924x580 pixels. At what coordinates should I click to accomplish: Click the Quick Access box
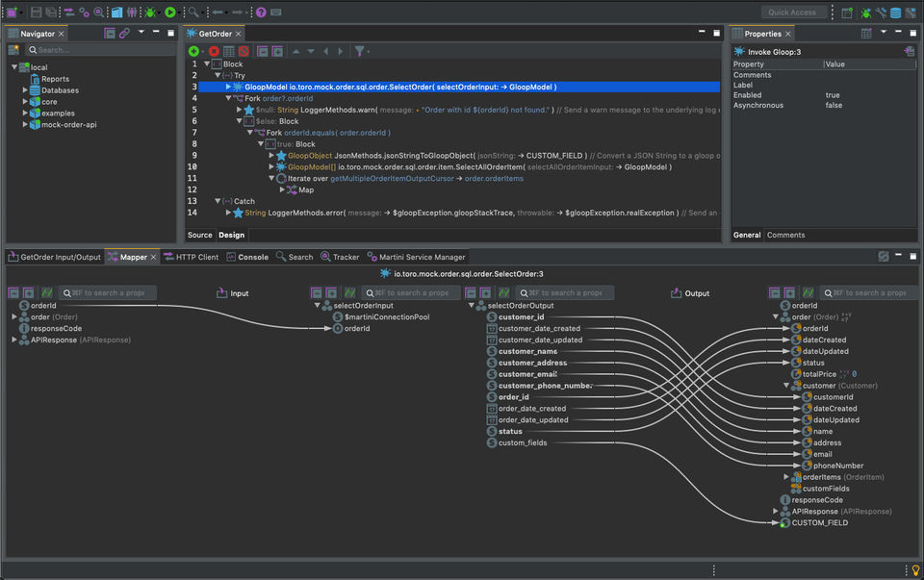(x=793, y=13)
